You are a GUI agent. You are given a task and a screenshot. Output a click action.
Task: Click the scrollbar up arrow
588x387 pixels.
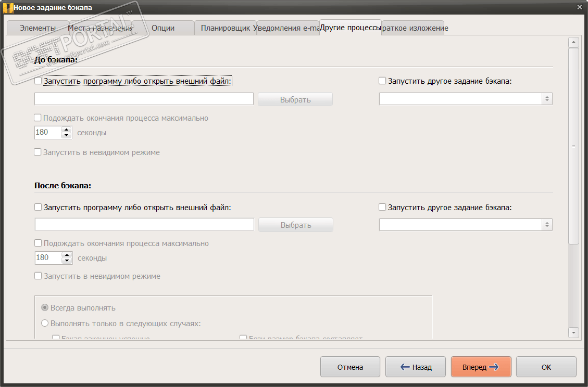click(x=573, y=43)
